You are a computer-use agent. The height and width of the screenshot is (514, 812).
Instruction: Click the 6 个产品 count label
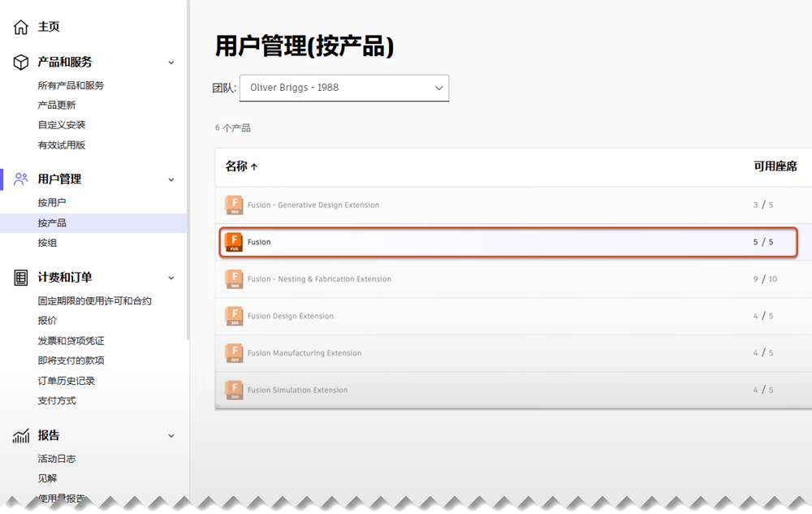click(232, 127)
